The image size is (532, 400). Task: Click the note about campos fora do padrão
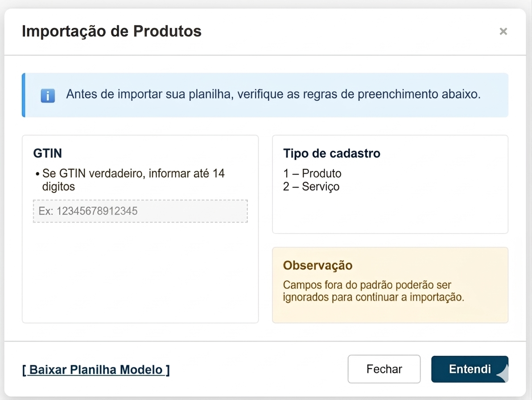click(373, 291)
